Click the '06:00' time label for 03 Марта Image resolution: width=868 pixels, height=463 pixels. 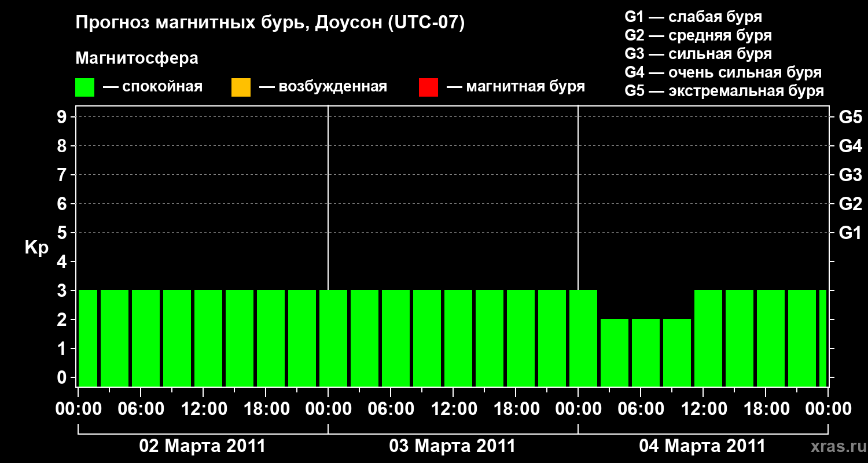(x=391, y=409)
